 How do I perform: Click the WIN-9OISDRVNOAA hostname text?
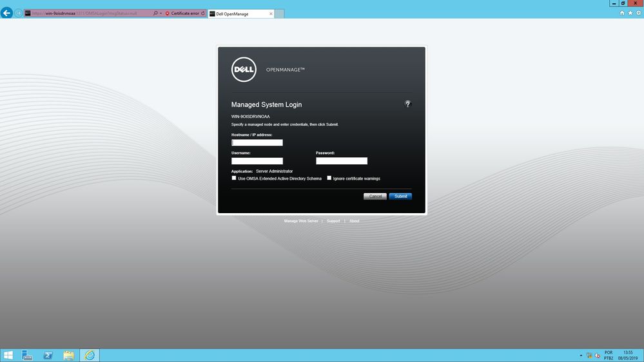tap(251, 117)
